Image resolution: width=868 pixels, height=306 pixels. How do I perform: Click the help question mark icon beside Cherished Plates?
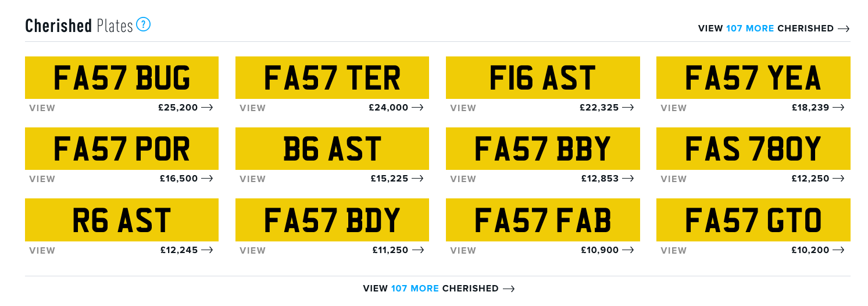(144, 24)
